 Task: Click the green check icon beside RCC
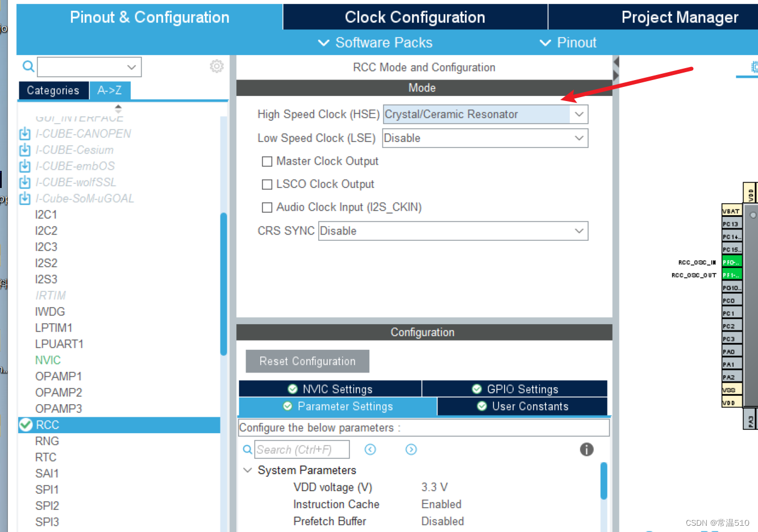tap(26, 425)
